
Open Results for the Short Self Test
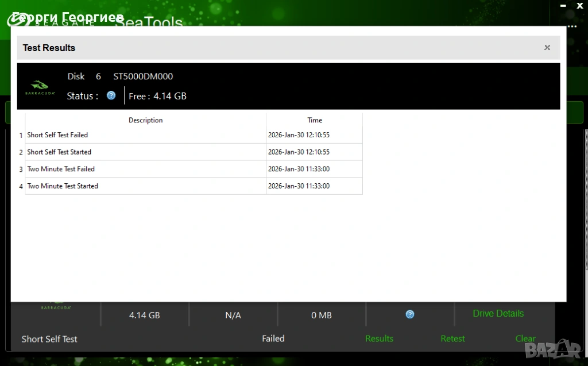(x=379, y=339)
